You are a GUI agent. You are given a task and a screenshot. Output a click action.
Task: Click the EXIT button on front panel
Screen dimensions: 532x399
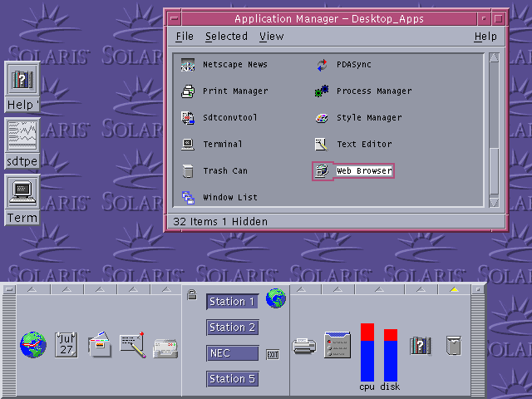[273, 355]
